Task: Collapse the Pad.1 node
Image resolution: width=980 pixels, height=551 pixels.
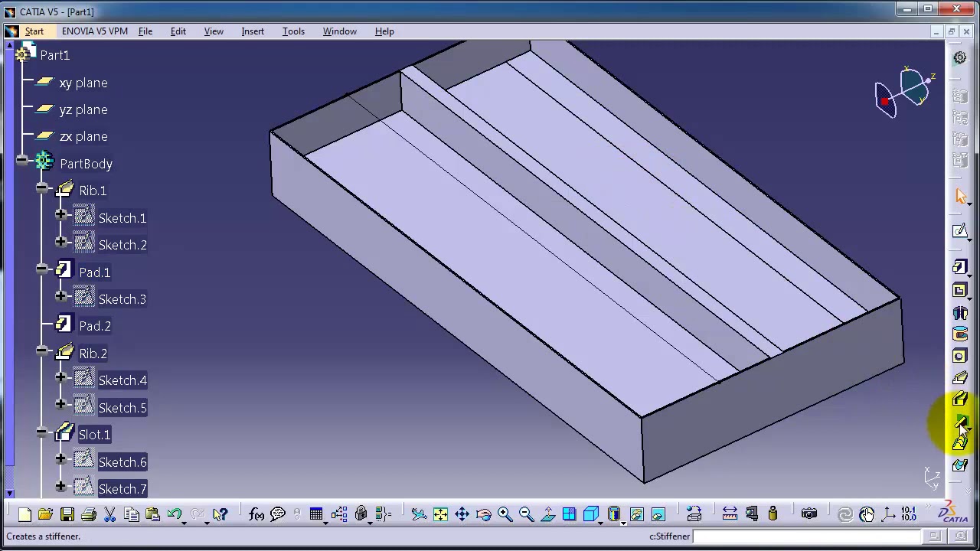Action: tap(41, 269)
